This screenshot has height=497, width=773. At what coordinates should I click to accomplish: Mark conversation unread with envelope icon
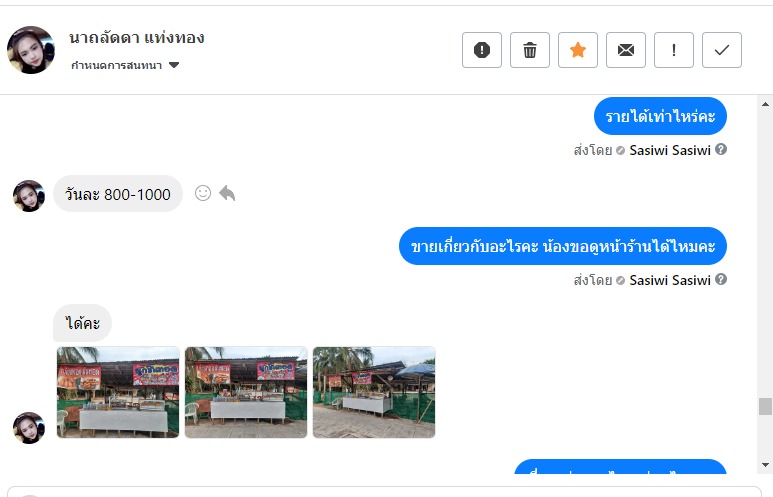[x=626, y=50]
